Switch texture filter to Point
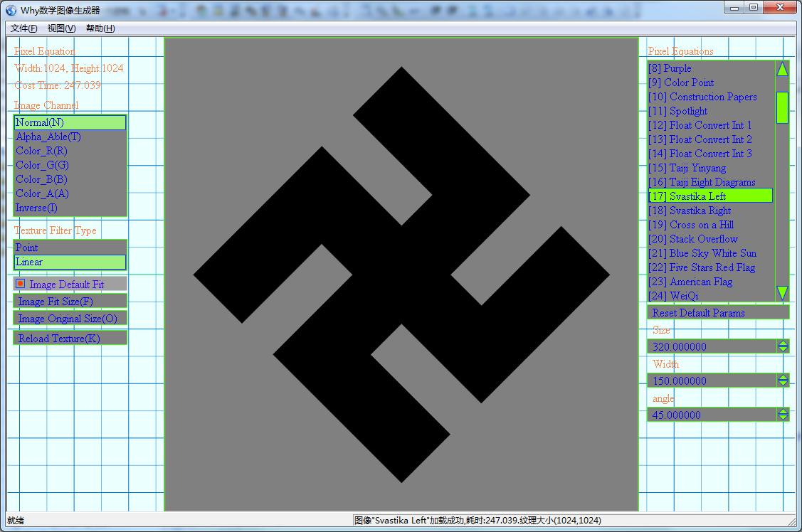The width and height of the screenshot is (802, 532). (27, 248)
